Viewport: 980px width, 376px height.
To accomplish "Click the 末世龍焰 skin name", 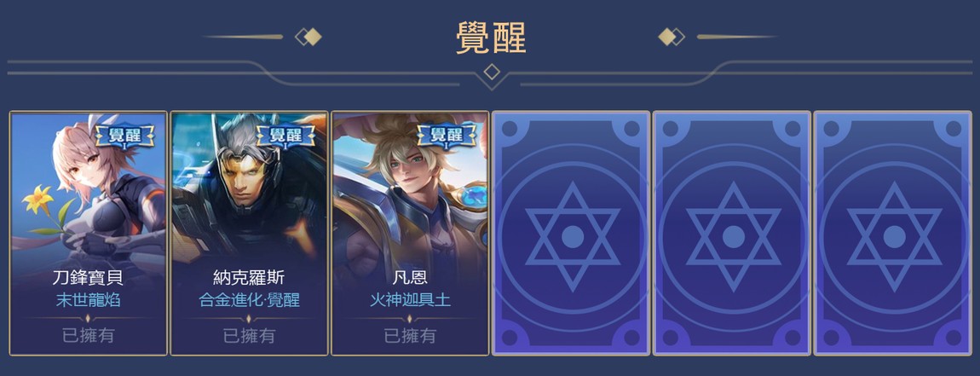I will coord(88,300).
